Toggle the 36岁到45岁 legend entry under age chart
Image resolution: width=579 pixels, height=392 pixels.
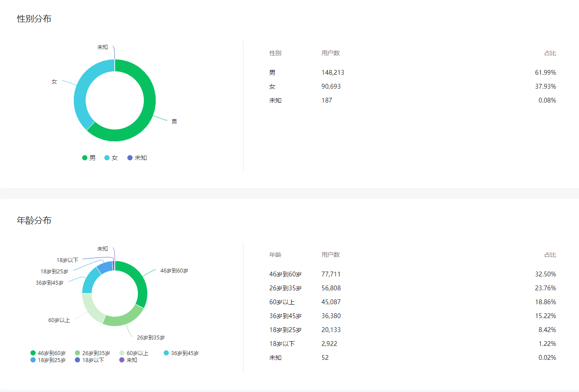pos(181,353)
